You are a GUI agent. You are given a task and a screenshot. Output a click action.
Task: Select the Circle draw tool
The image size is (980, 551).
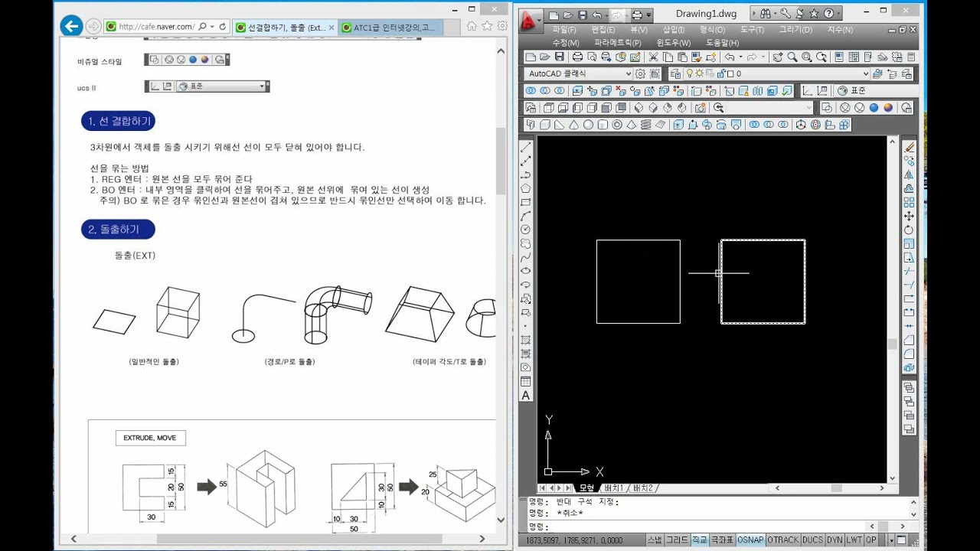(x=526, y=230)
